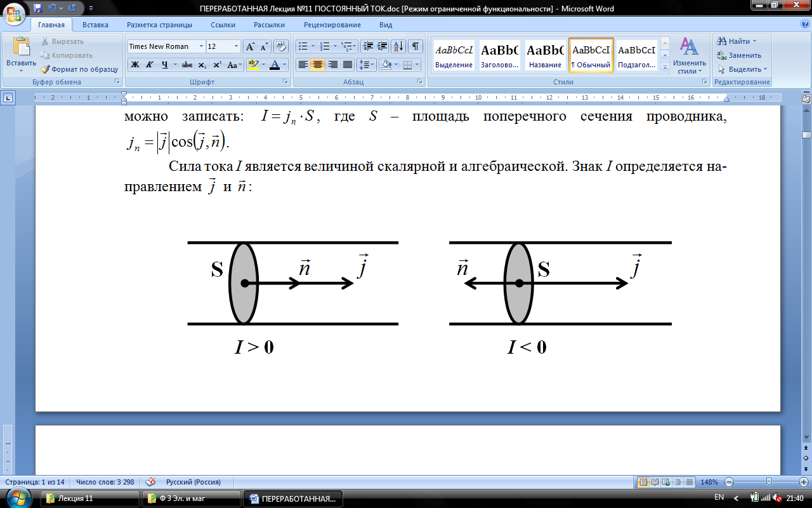Viewport: 812px width, 508px height.
Task: Click Decrease Indent icon
Action: pos(368,46)
